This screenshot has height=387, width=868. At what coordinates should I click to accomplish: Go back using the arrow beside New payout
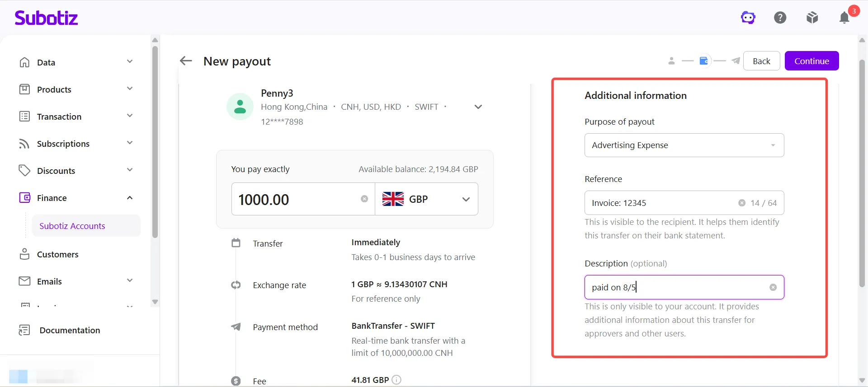click(186, 61)
